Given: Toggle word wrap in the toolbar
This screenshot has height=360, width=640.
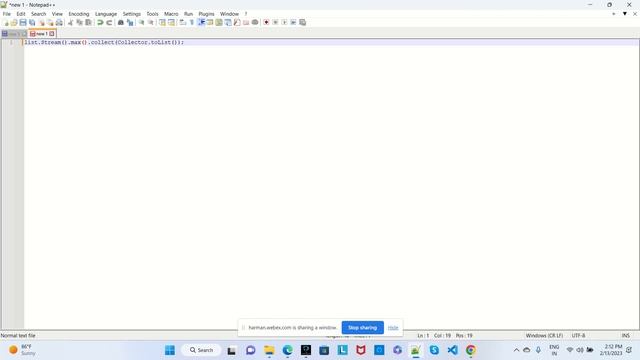Looking at the screenshot, I should [182, 22].
